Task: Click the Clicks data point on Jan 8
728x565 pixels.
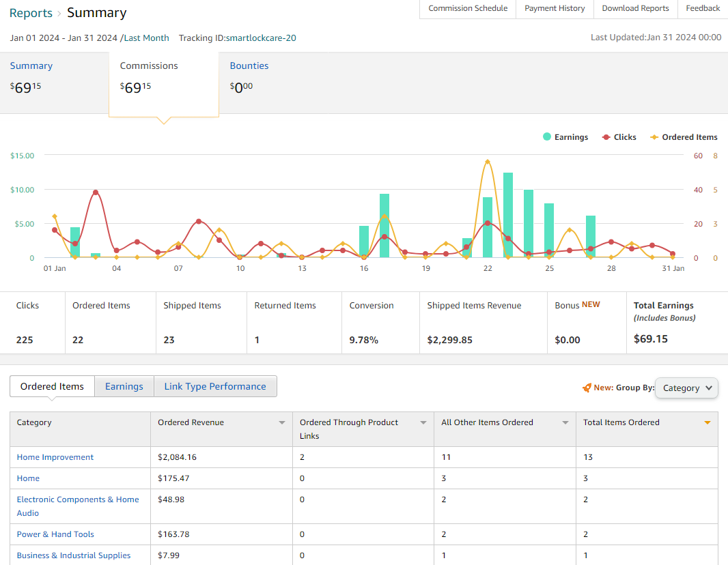Action: click(199, 222)
